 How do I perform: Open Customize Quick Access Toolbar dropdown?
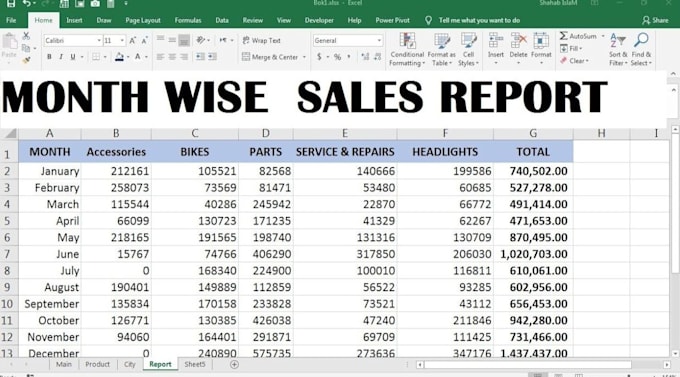(126, 3)
